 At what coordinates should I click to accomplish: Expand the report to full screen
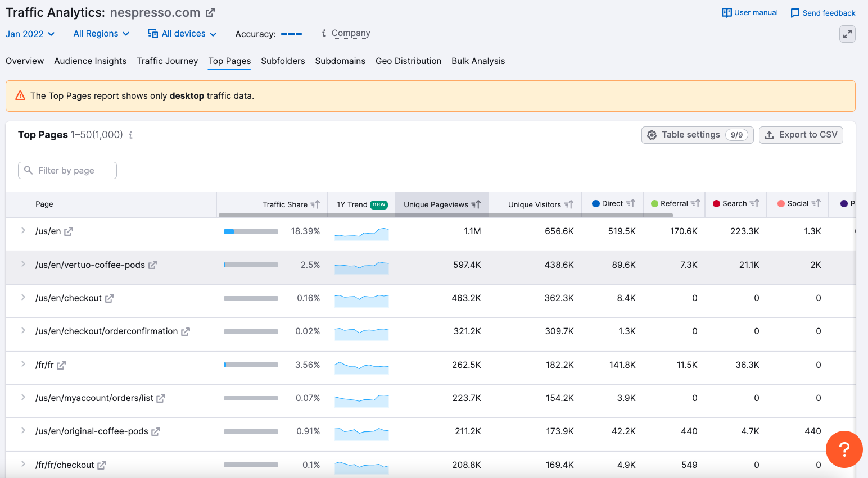(x=847, y=34)
